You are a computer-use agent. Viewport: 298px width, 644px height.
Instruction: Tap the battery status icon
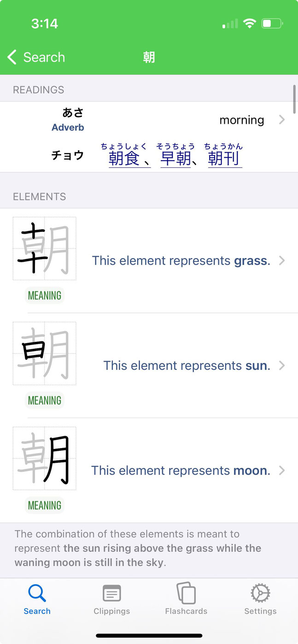tap(272, 23)
